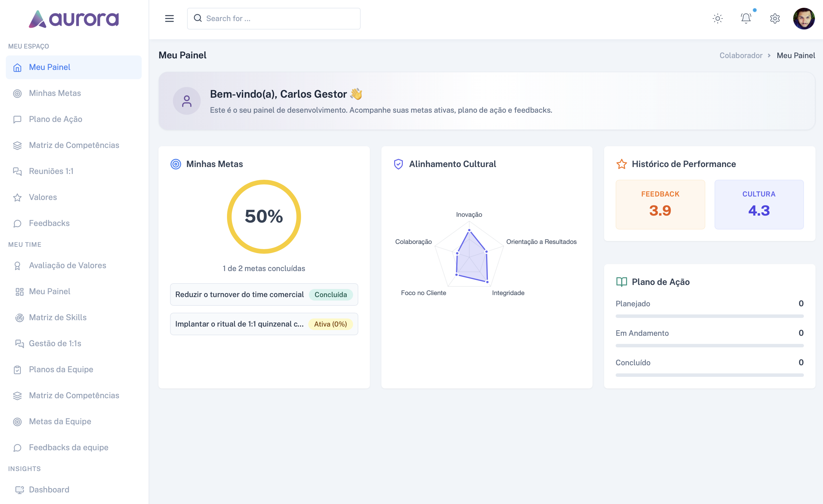Click target icon in Minhas Metas card header
Screen dimensions: 823x504
[176, 164]
